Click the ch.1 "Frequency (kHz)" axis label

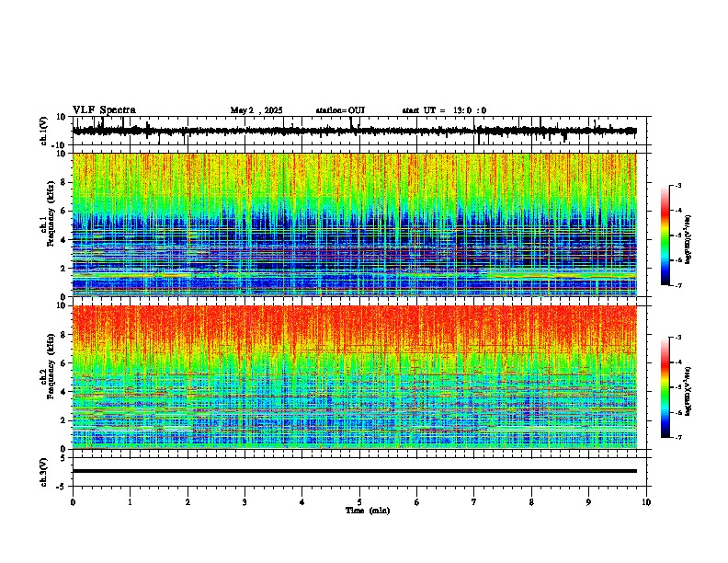point(51,214)
